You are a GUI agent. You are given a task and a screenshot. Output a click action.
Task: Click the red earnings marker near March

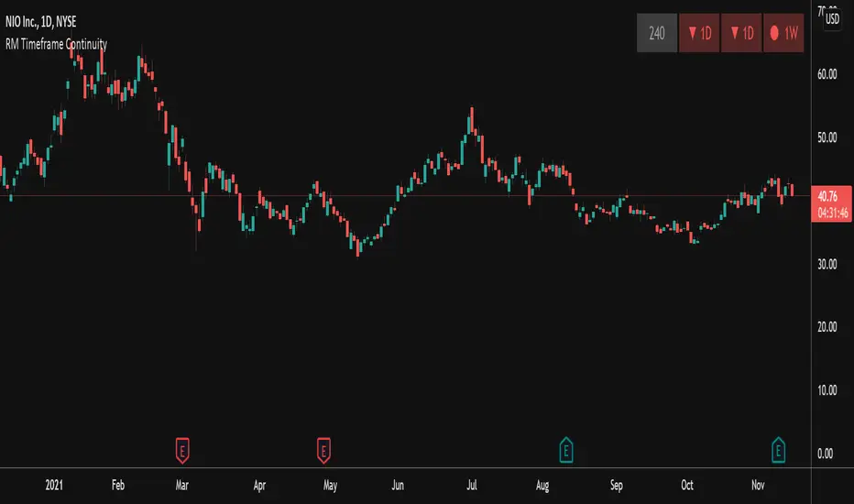(x=182, y=451)
